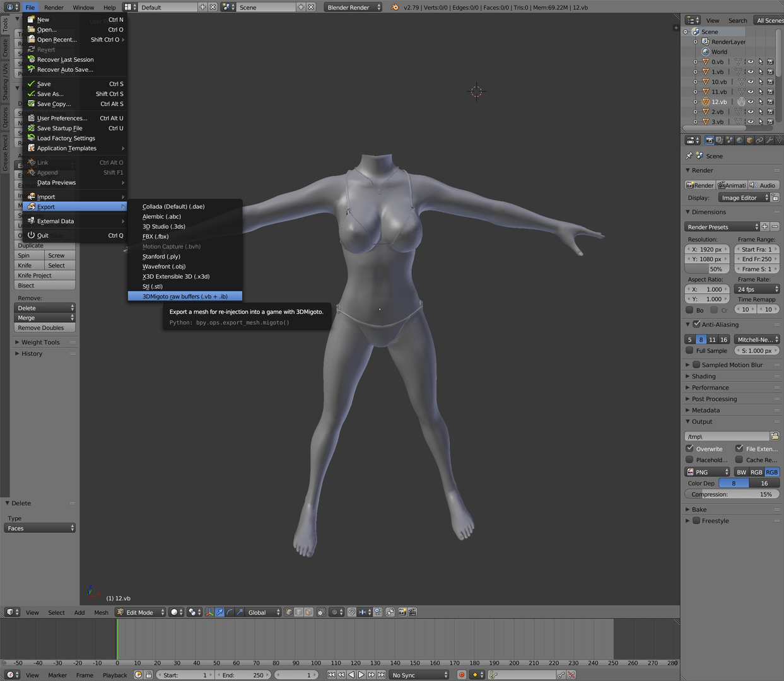Viewport: 784px width, 681px height.
Task: Open Modifiers properties tab wrench icon
Action: 769,140
